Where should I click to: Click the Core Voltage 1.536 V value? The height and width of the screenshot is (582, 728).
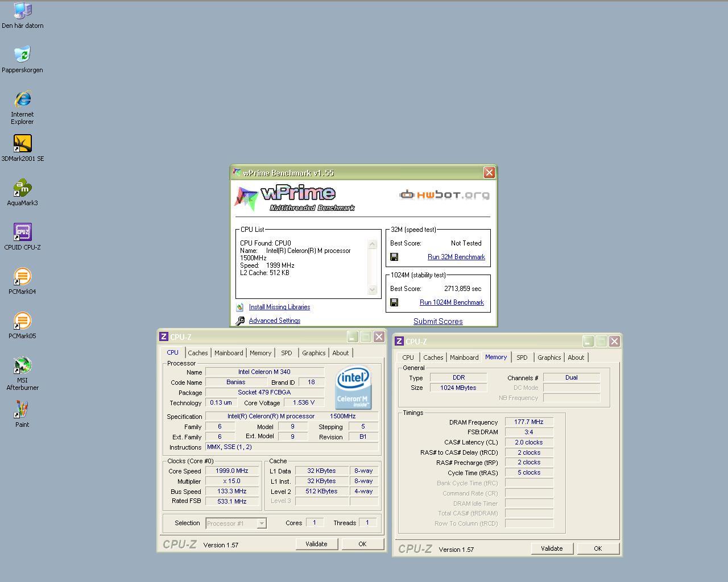point(304,402)
